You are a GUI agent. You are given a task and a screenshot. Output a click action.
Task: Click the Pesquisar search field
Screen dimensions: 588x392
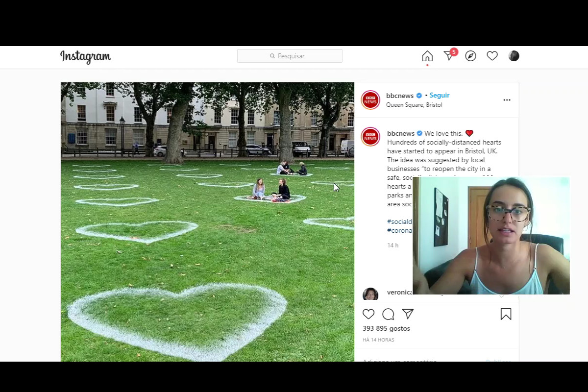pos(290,56)
